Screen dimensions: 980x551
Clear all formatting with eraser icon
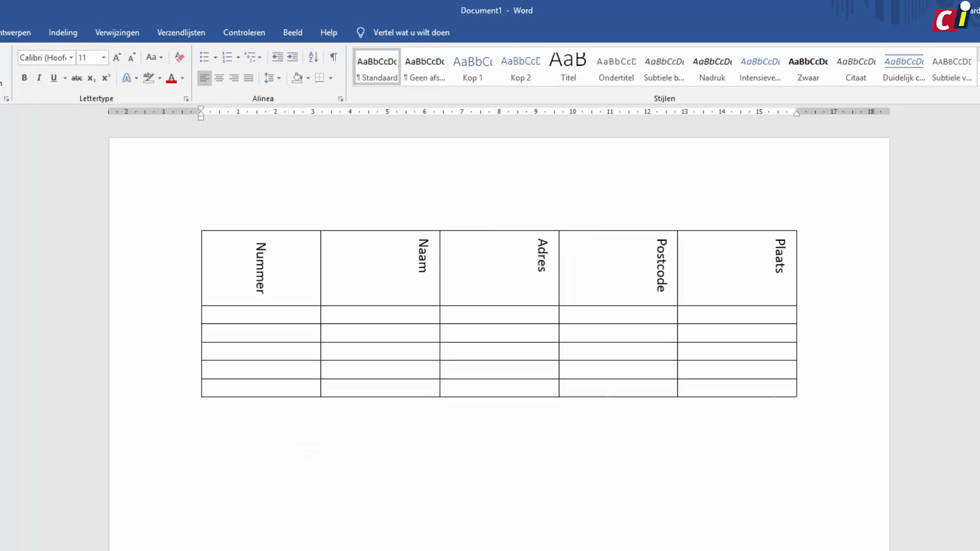tap(179, 58)
